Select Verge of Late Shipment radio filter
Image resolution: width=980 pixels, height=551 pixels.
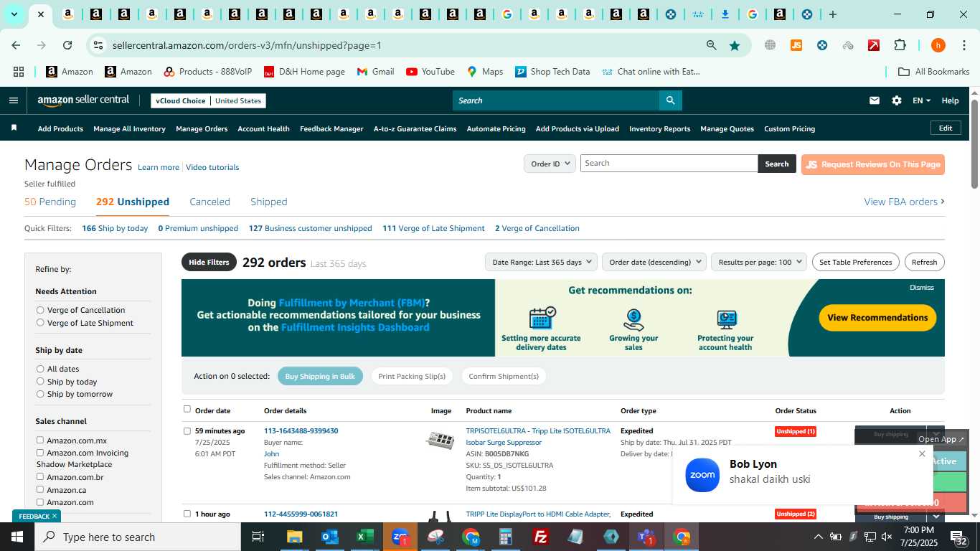(x=40, y=323)
